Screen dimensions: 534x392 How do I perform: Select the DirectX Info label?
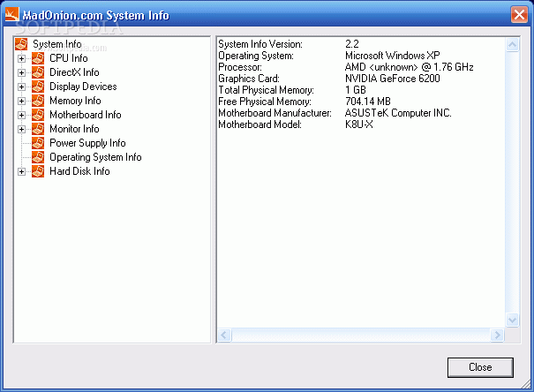pos(74,72)
